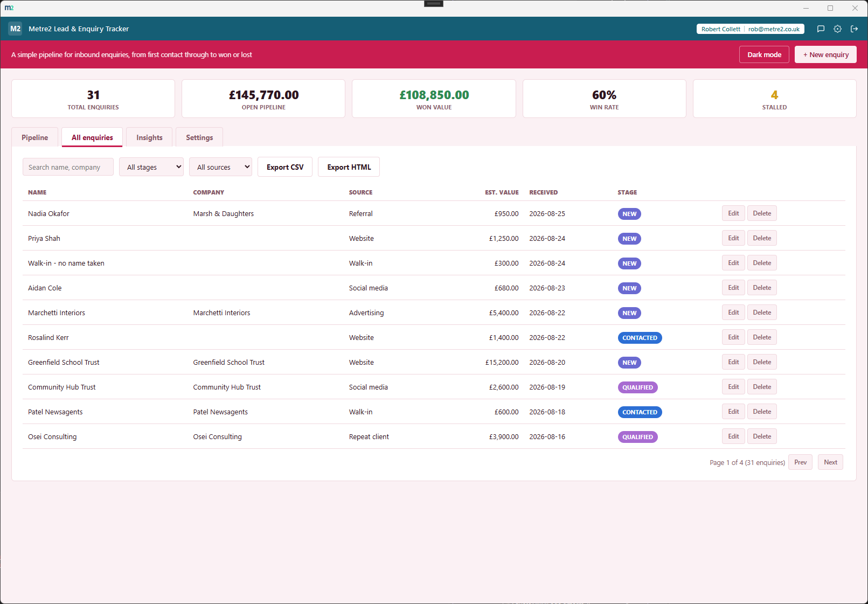The image size is (868, 604).
Task: Click the QUALIFIED badge for Osei Consulting
Action: coord(637,437)
